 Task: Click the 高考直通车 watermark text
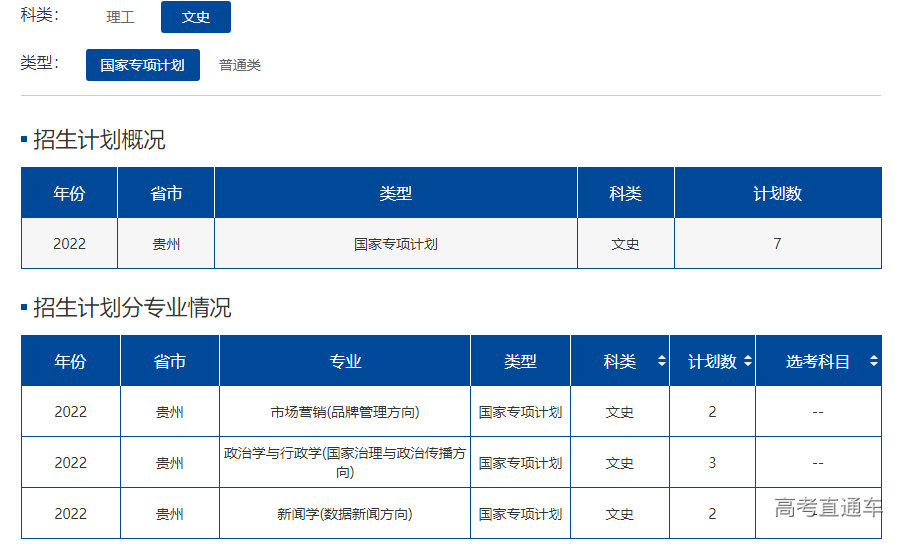pos(829,508)
